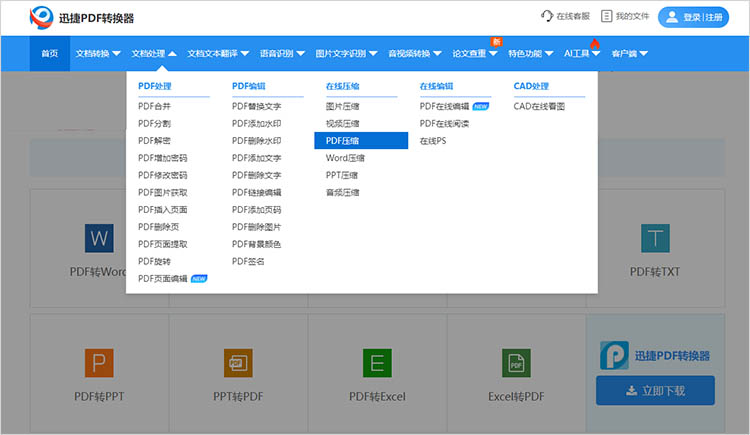The width and height of the screenshot is (750, 435).
Task: Click the 迅捷PDF转换器 logo icon
Action: 41,18
